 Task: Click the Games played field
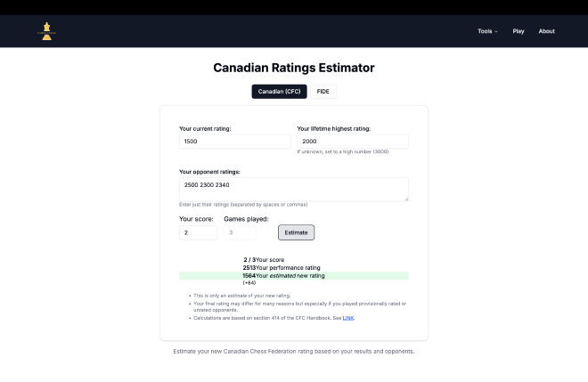tap(240, 232)
